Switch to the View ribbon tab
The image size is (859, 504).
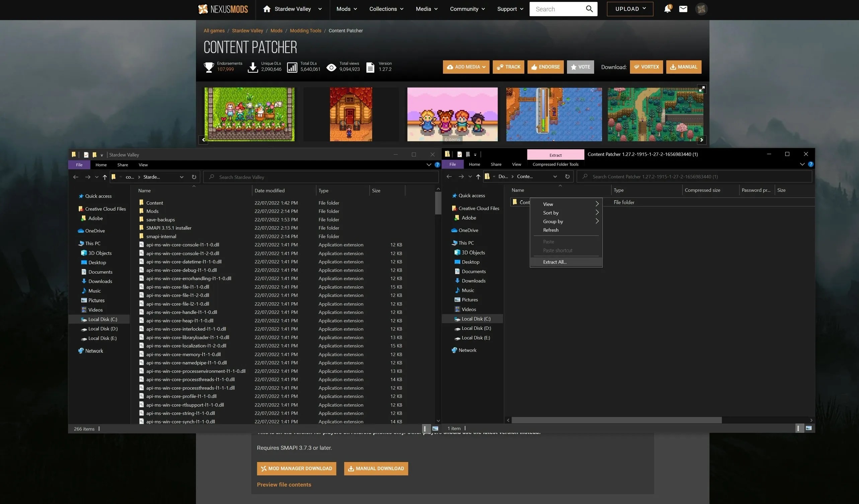click(143, 165)
